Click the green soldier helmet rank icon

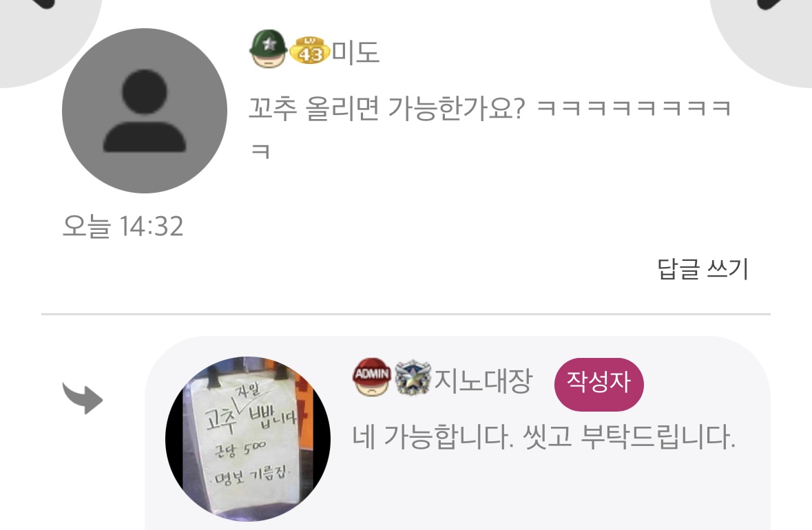point(268,49)
